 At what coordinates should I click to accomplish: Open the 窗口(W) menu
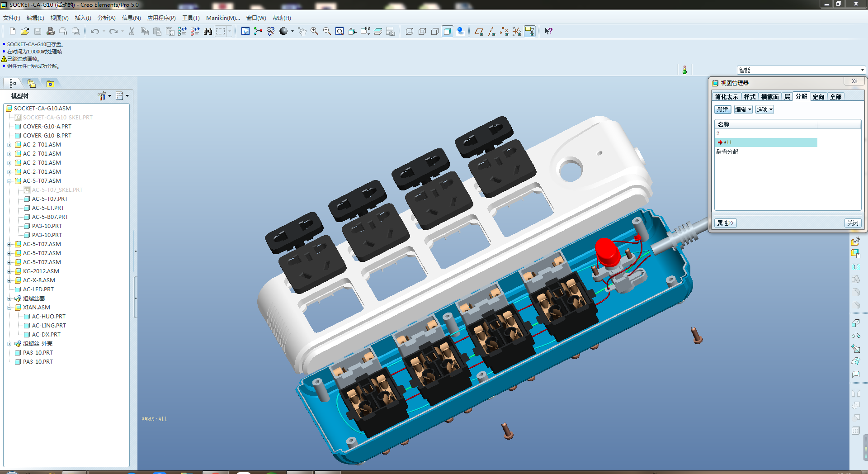[256, 18]
